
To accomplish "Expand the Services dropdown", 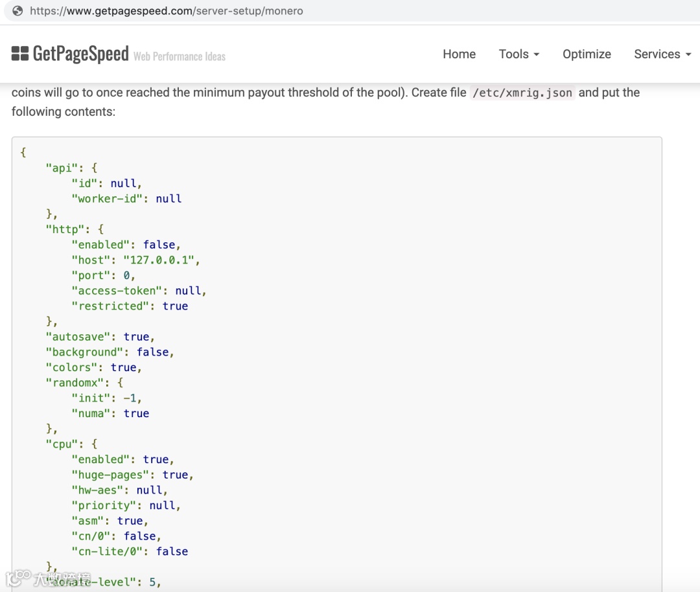I will coord(662,54).
